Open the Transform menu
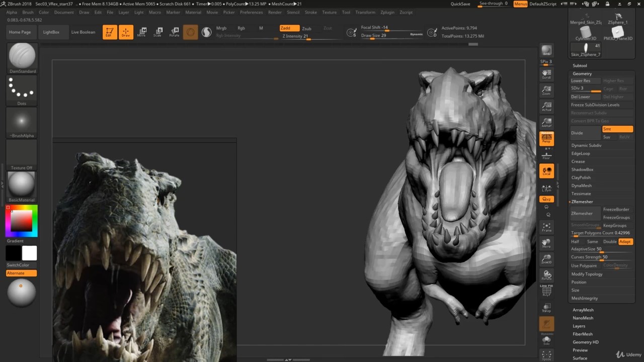Screen dimensions: 644x362 click(365, 12)
